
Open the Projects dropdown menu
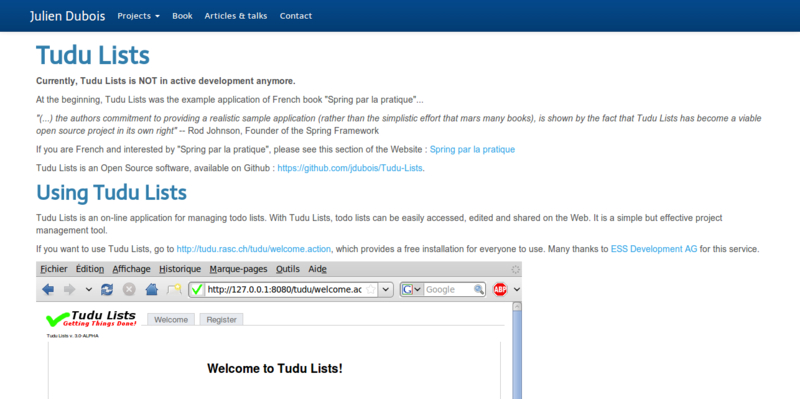[138, 16]
